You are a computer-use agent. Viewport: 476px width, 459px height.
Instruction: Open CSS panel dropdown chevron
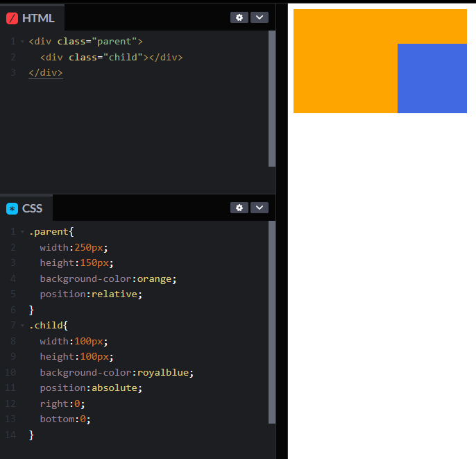point(260,208)
